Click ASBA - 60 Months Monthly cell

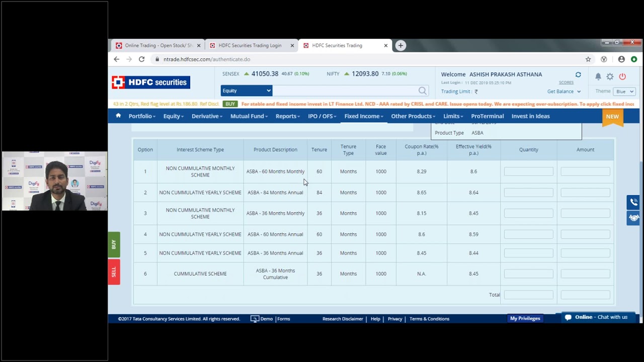click(275, 171)
